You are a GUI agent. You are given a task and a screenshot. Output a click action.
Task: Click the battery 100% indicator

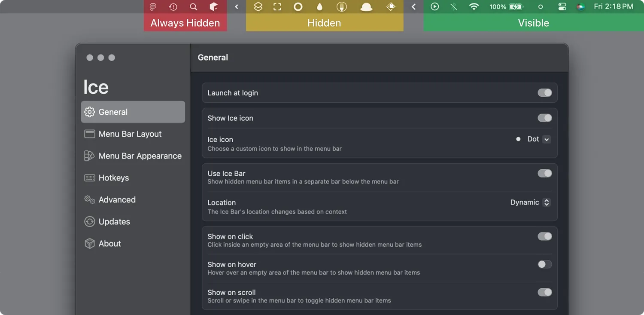tap(506, 7)
